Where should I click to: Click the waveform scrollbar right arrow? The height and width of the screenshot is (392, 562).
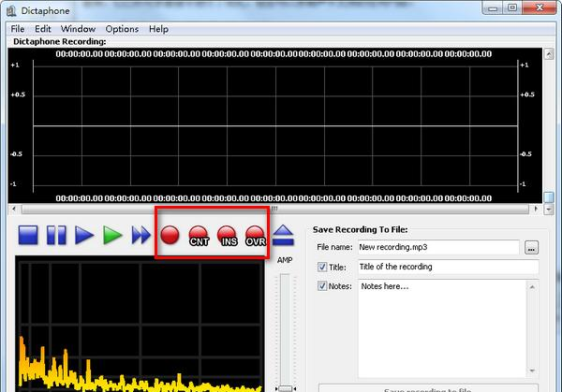click(536, 209)
